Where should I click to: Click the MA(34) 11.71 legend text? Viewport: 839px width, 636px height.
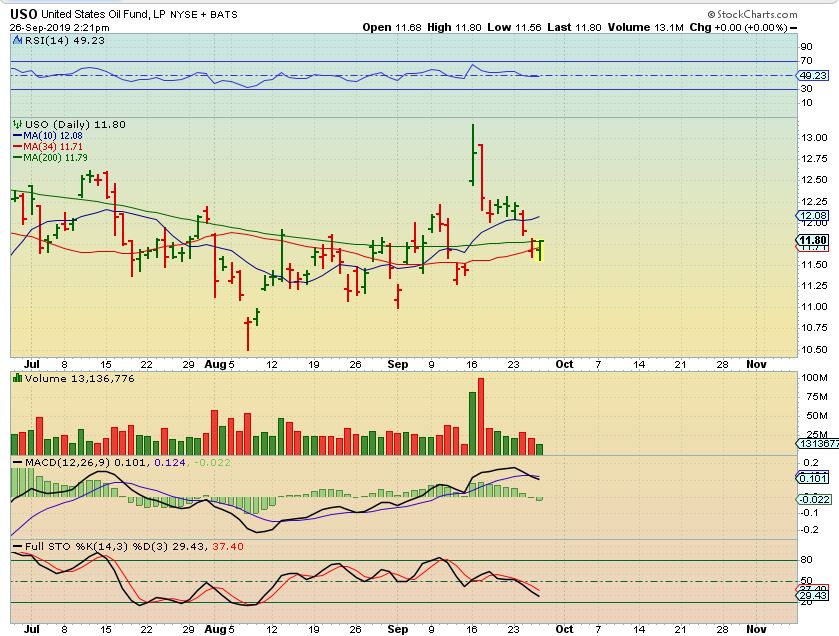click(53, 147)
